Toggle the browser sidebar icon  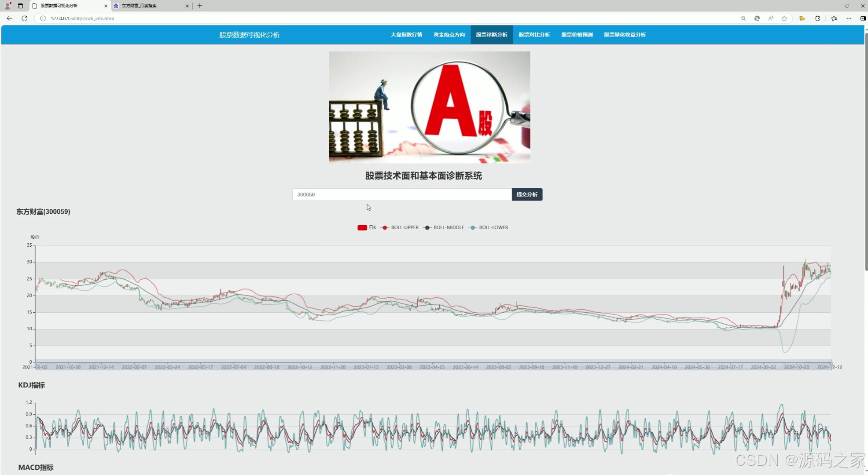tap(863, 18)
